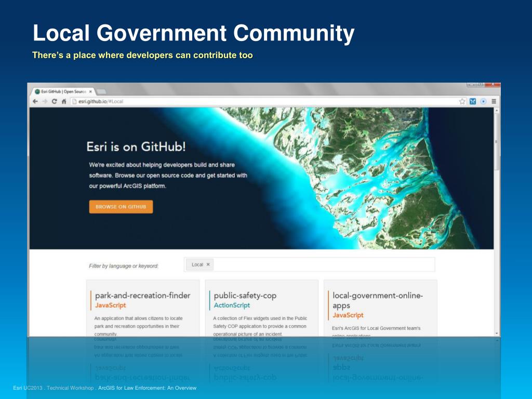Maximize the browser window
532x399 pixels.
(481, 85)
